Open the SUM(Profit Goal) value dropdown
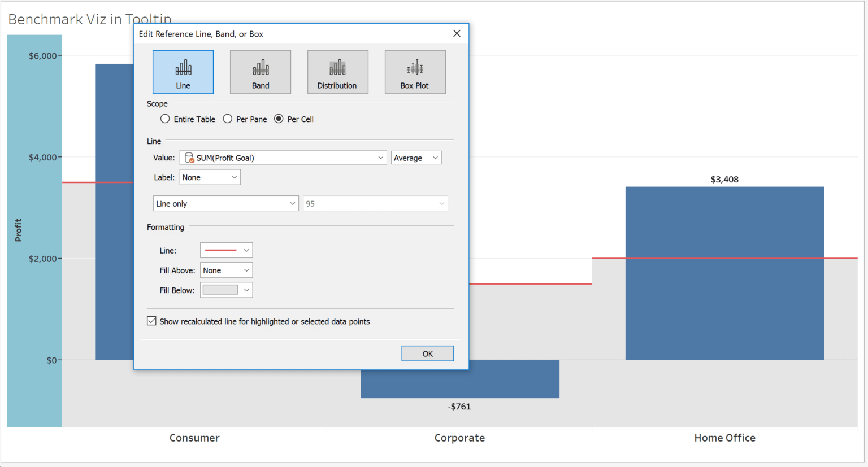The width and height of the screenshot is (868, 467). [x=380, y=158]
